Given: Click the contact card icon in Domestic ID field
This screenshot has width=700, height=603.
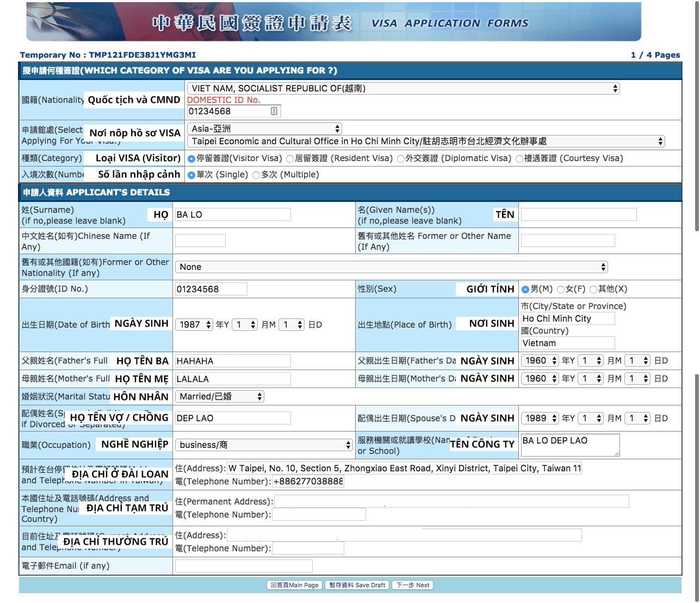Looking at the screenshot, I should pos(274,111).
